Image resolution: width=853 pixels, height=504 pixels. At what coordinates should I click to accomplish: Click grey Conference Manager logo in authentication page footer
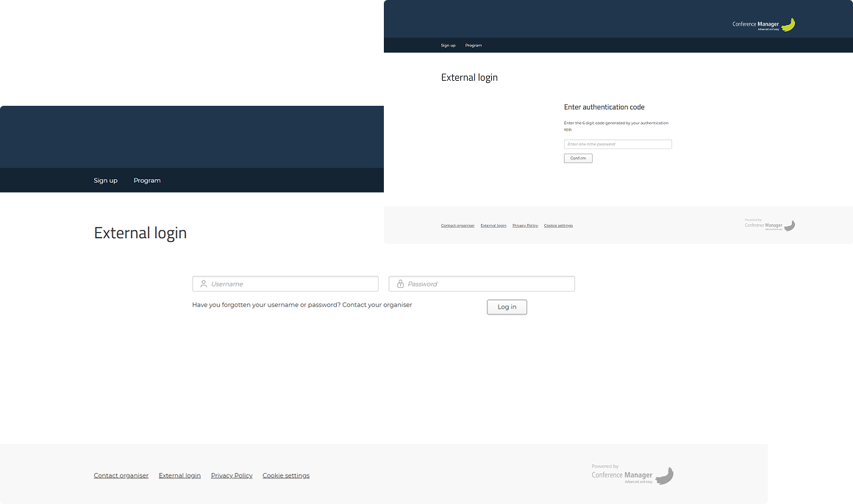point(770,225)
